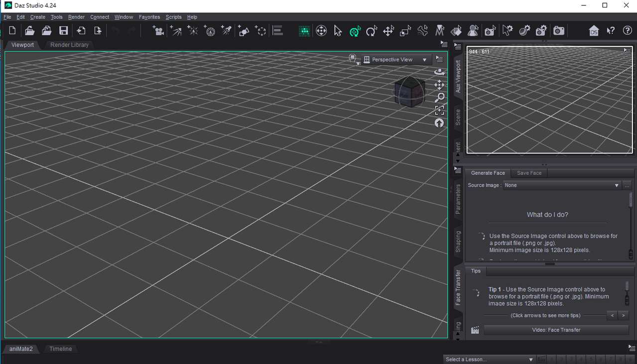Open the Select a Lesson dropdown
Screen dimensions: 637x364
[489, 359]
